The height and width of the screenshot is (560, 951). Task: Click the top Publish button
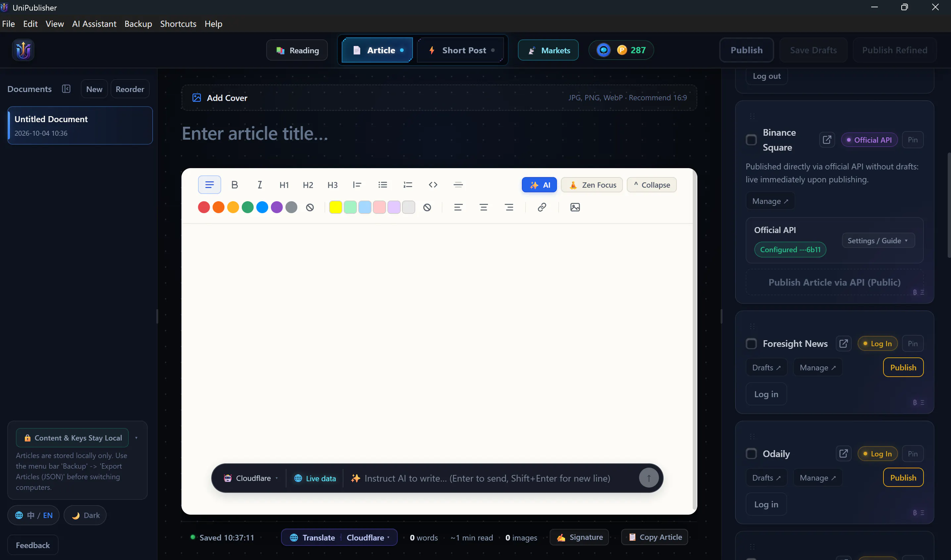click(x=746, y=50)
